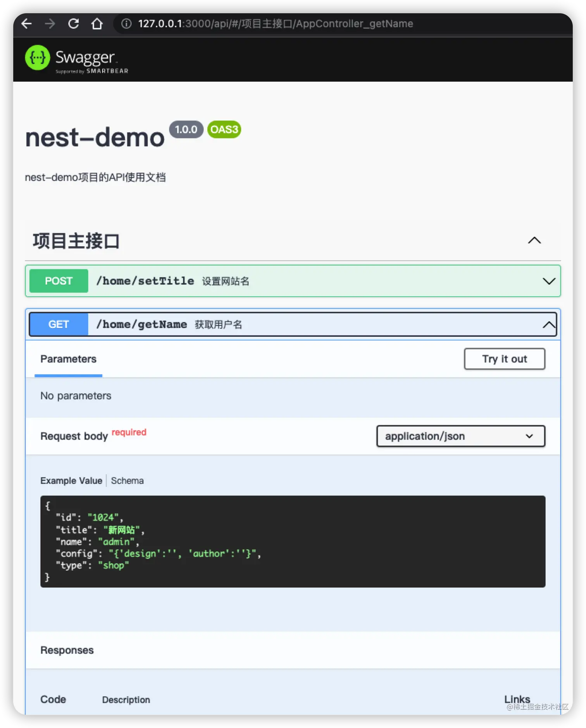Open the application/json content type dropdown

461,436
